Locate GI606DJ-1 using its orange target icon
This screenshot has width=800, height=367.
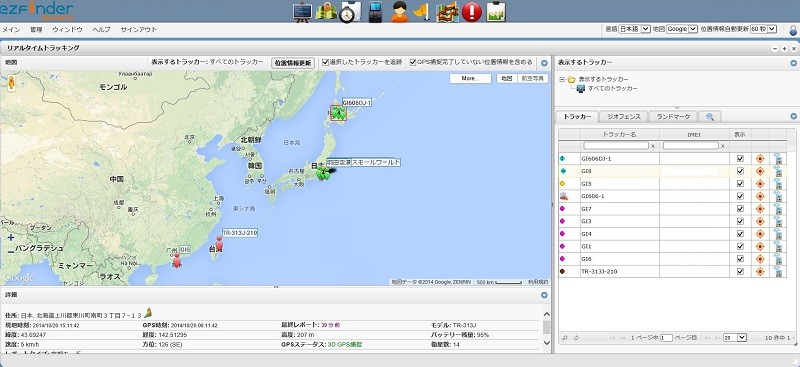pyautogui.click(x=760, y=159)
